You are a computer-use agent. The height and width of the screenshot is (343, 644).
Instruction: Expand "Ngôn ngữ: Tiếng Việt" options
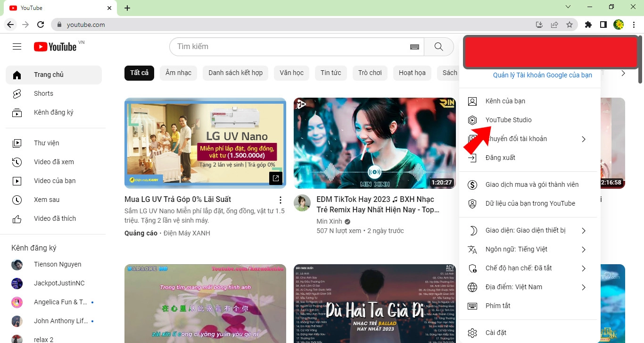point(516,249)
